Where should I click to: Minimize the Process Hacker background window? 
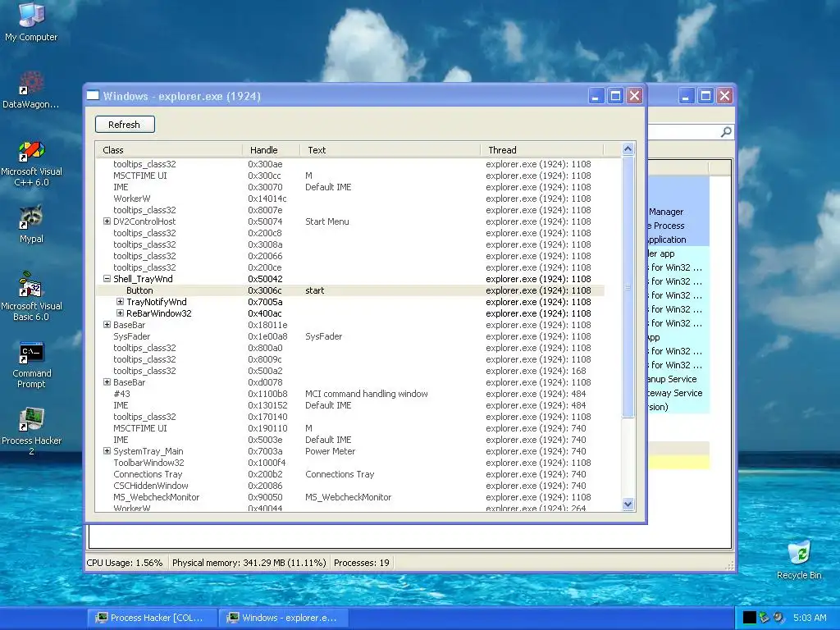coord(687,96)
